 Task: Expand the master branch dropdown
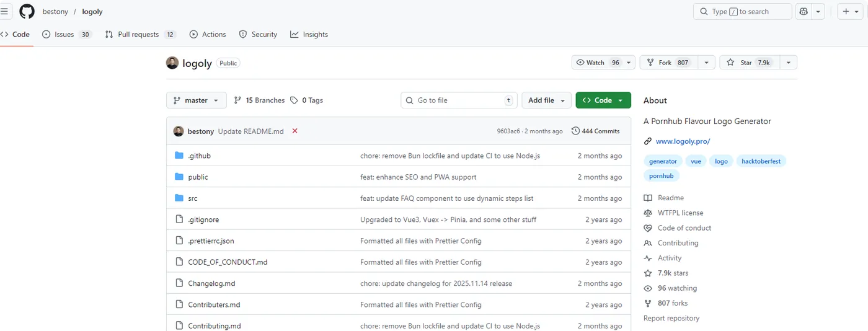(196, 100)
